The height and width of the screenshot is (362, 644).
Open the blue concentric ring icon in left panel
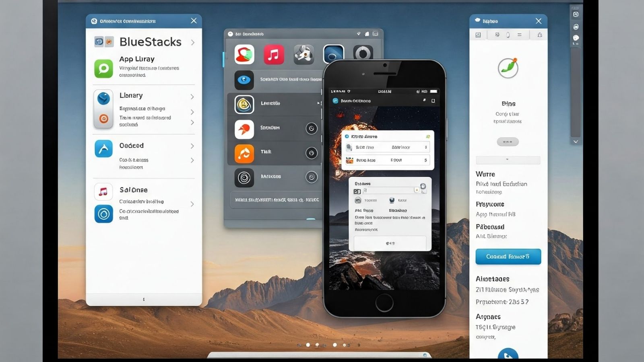(x=103, y=214)
